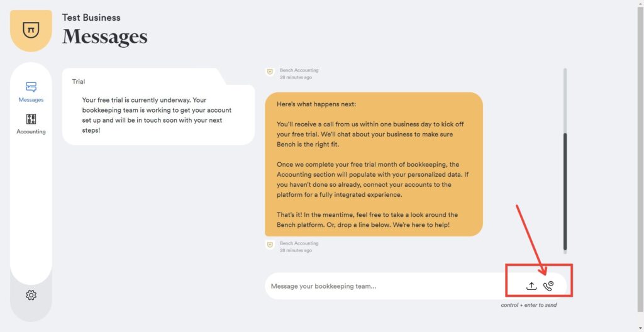644x332 pixels.
Task: Click the chat history scrollbar thumb
Action: pos(565,191)
